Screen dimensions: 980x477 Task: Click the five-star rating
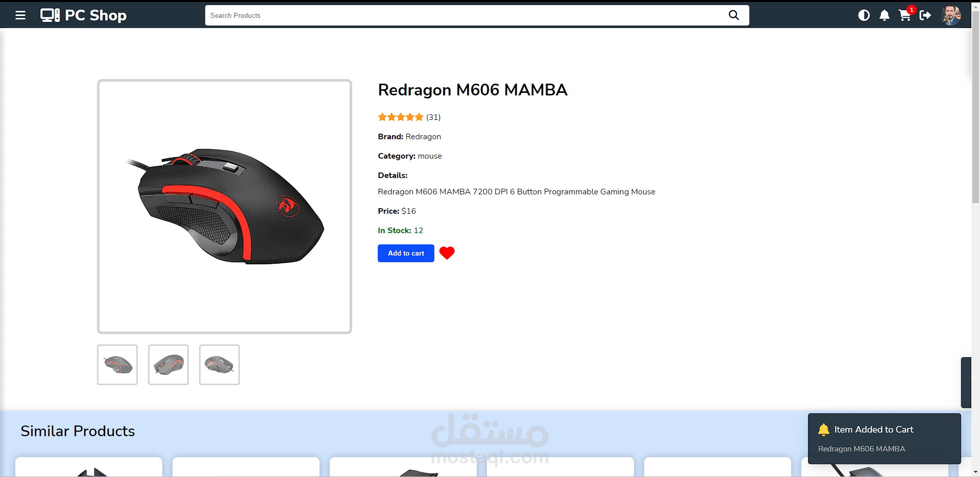click(401, 117)
